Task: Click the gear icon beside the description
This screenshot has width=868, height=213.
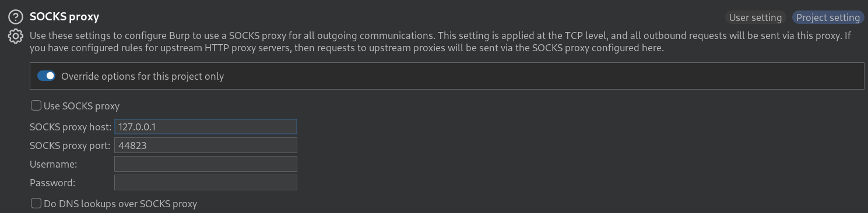Action: 15,37
